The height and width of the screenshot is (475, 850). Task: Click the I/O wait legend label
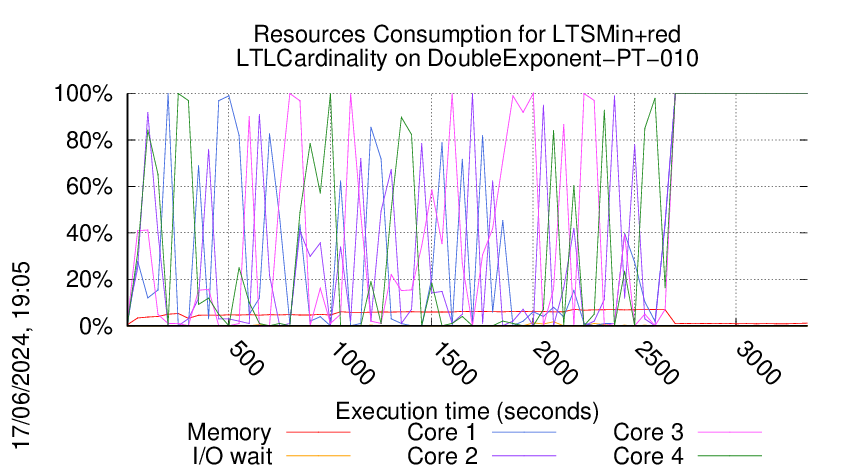click(x=233, y=457)
